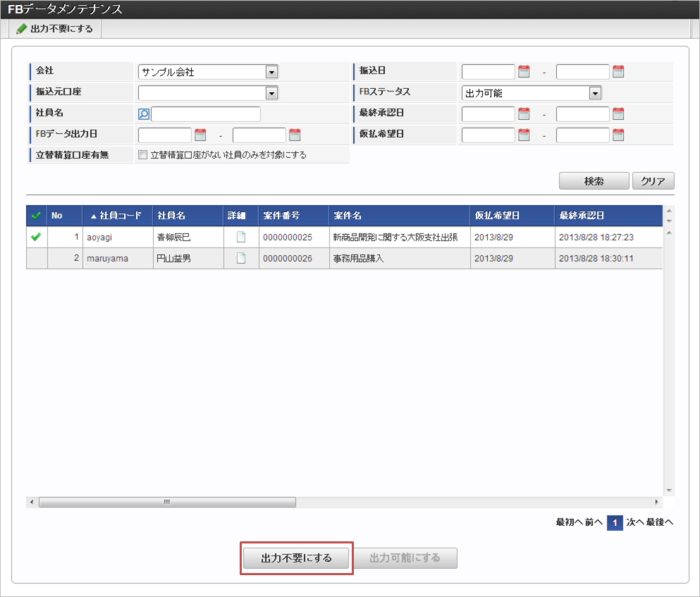Screen dimensions: 700x597
Task: Click the horizontal scrollbar right arrow
Action: [x=656, y=502]
